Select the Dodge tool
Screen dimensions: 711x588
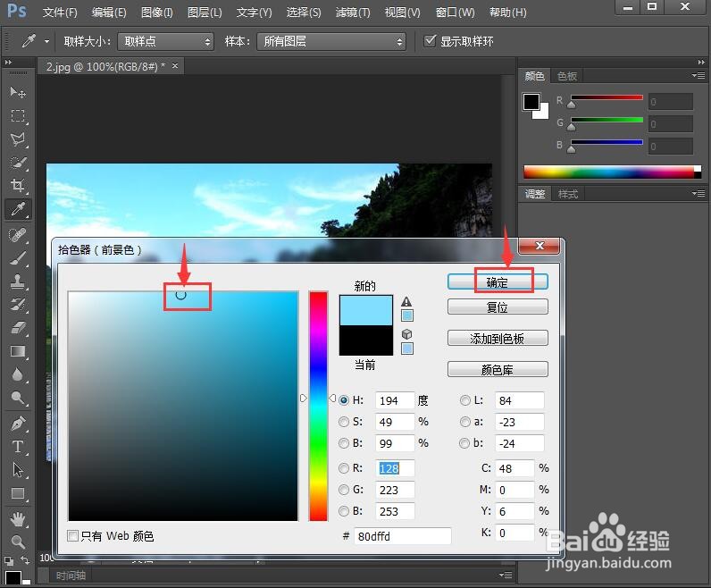[18, 398]
